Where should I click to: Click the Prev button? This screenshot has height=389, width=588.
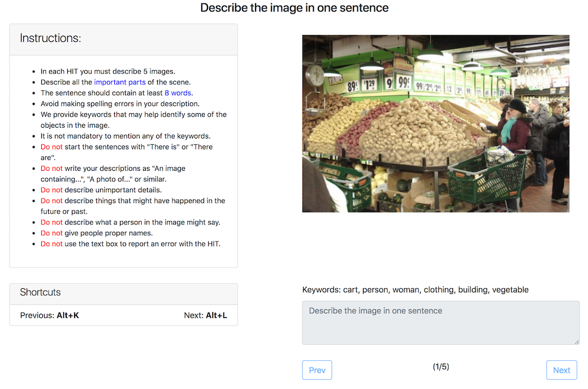pyautogui.click(x=317, y=370)
